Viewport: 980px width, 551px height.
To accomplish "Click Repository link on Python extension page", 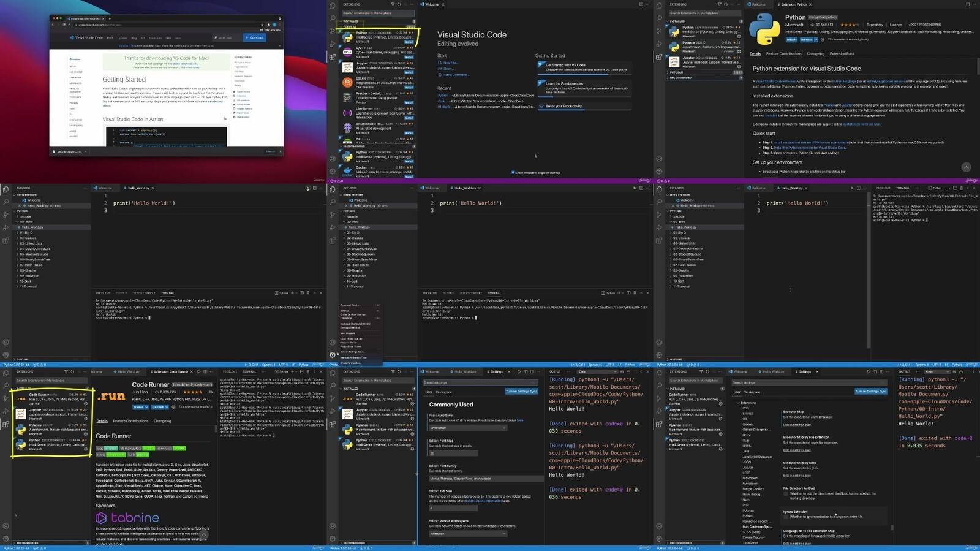I will tap(875, 25).
